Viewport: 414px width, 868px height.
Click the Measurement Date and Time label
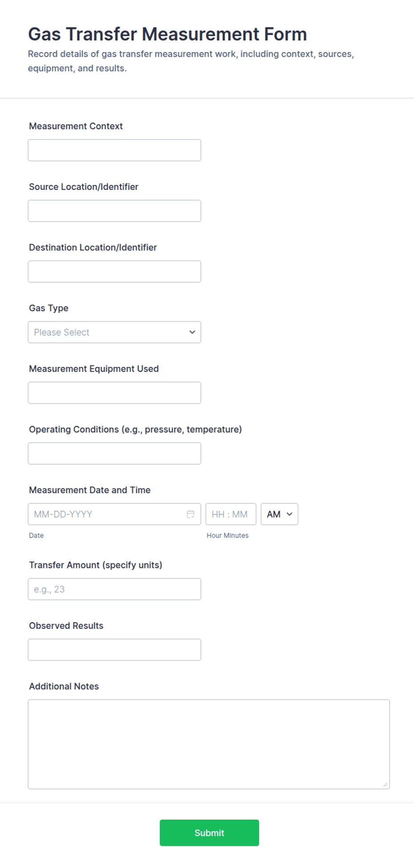[89, 490]
